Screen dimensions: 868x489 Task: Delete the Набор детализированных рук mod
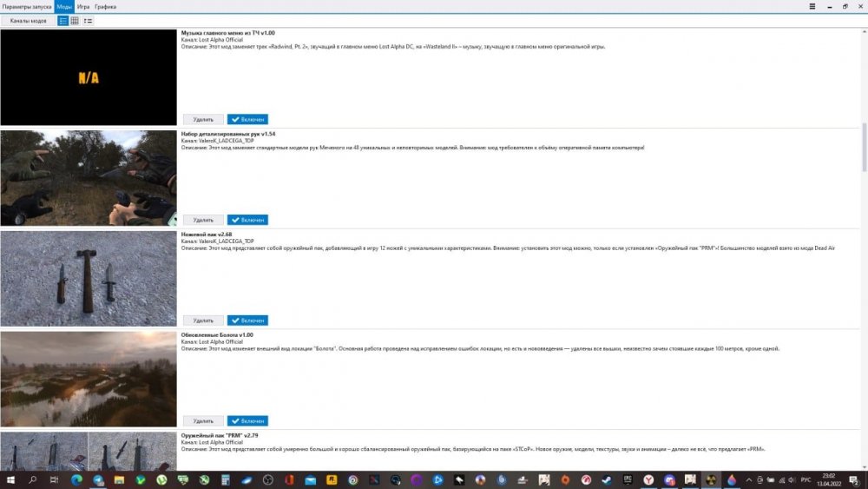[x=203, y=220]
